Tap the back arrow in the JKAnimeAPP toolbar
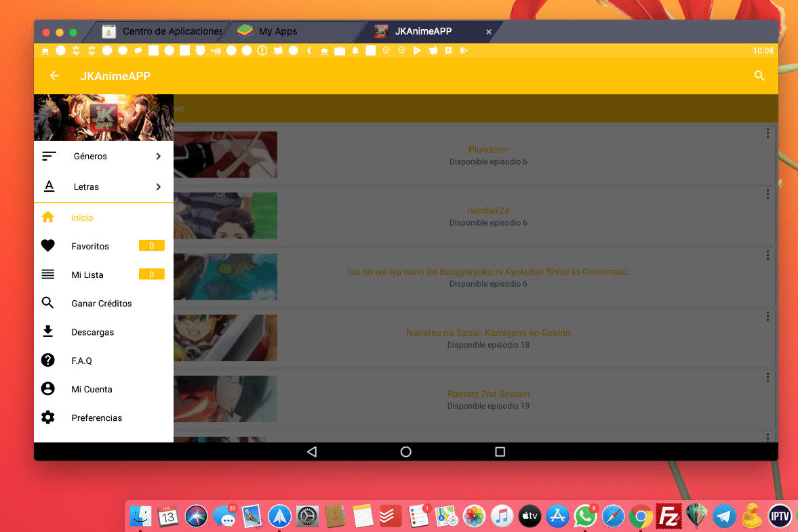The height and width of the screenshot is (532, 798). pos(54,75)
